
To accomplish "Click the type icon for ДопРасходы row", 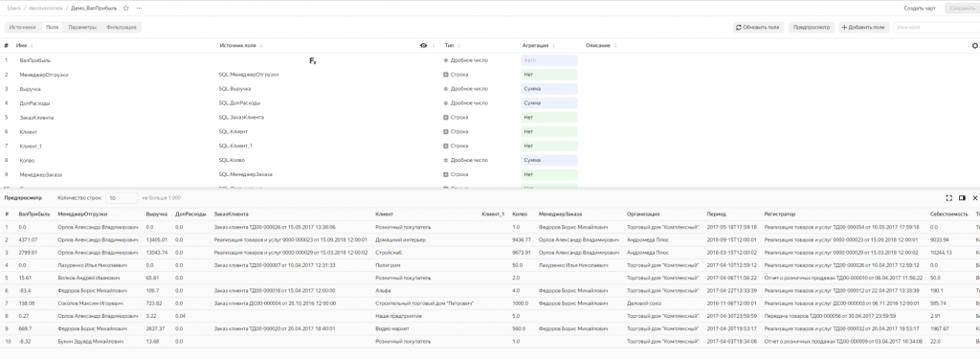I will coord(446,103).
